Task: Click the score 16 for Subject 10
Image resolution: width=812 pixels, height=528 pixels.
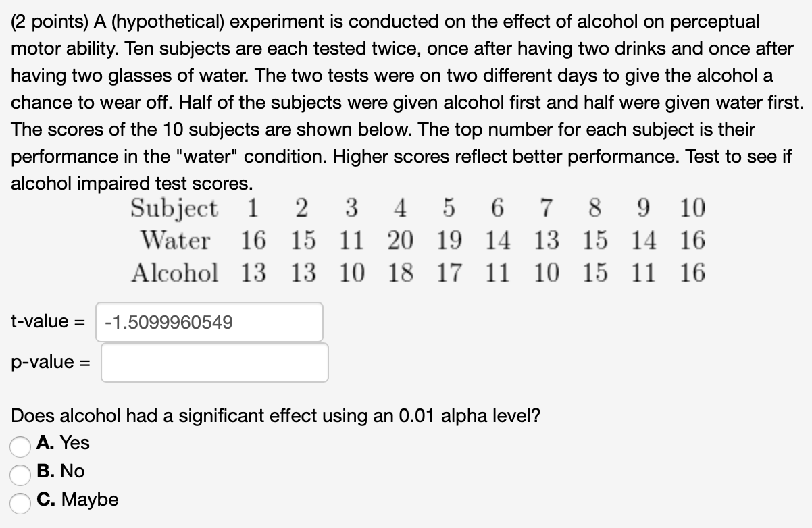Action: click(691, 240)
